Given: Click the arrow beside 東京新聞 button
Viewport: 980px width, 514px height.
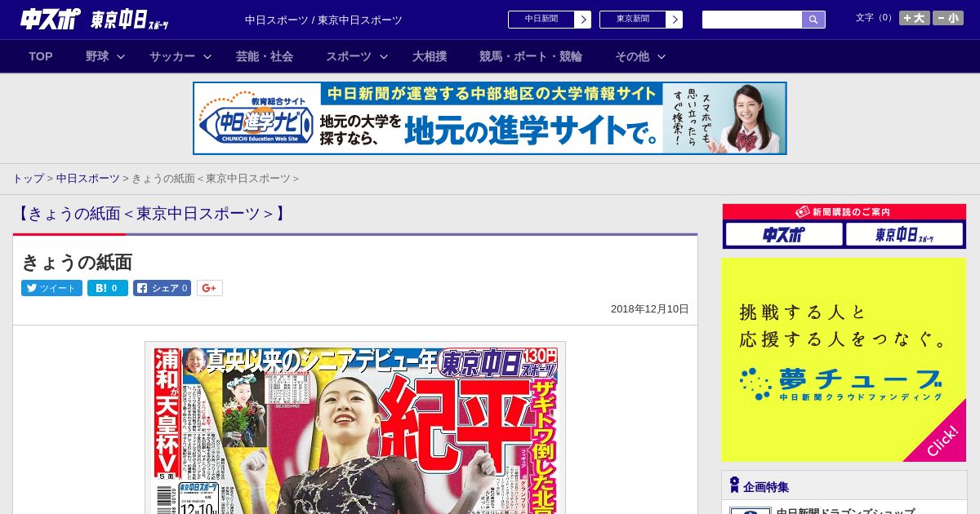Looking at the screenshot, I should coord(675,20).
